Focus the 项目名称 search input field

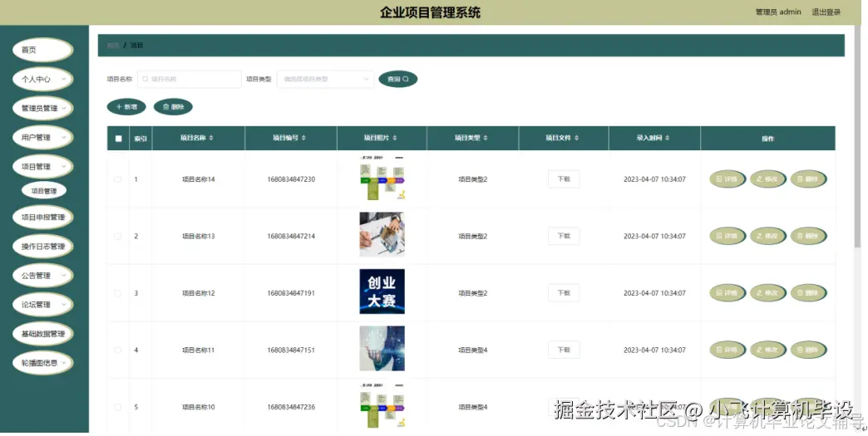[190, 79]
